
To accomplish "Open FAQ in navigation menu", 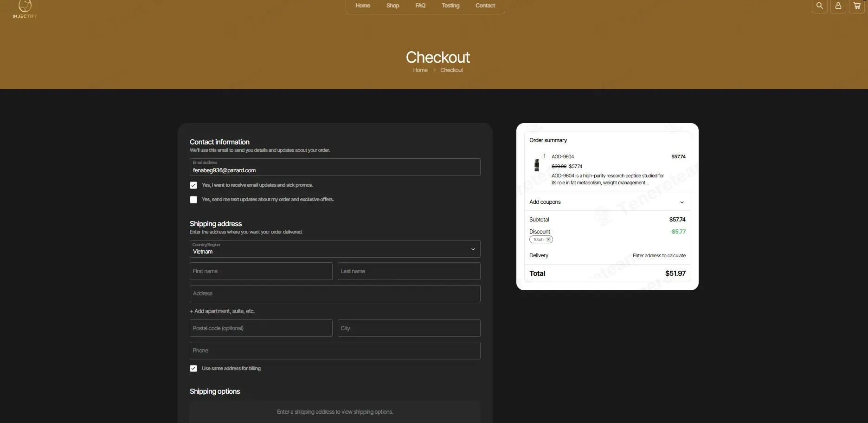I will pyautogui.click(x=420, y=6).
